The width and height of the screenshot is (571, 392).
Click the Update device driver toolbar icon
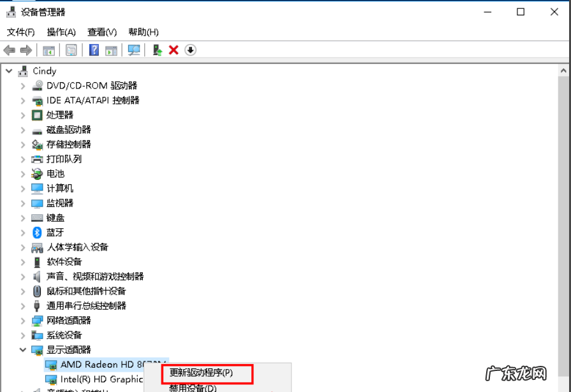click(158, 50)
